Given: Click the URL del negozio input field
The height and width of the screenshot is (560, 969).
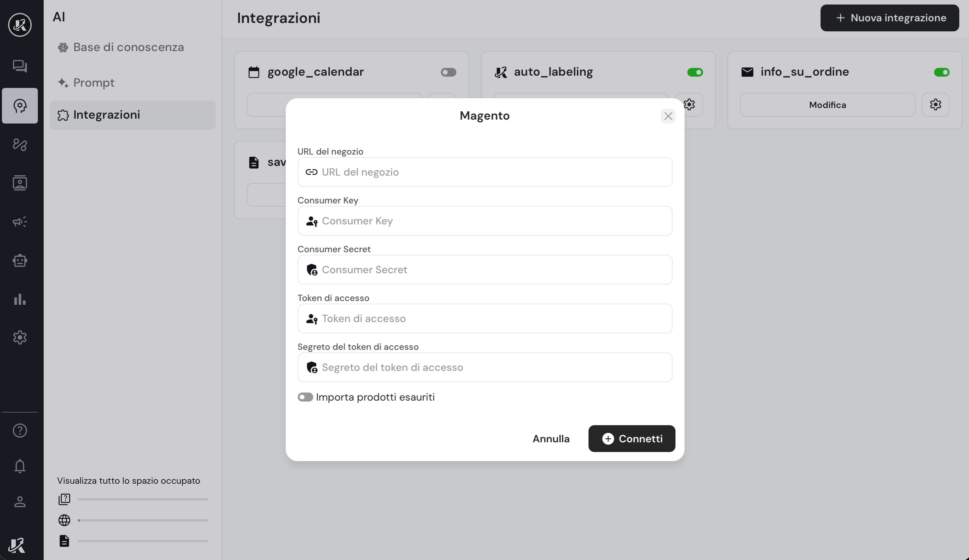Looking at the screenshot, I should tap(484, 172).
